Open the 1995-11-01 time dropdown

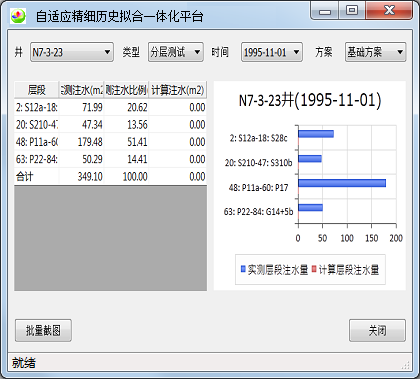(x=272, y=52)
